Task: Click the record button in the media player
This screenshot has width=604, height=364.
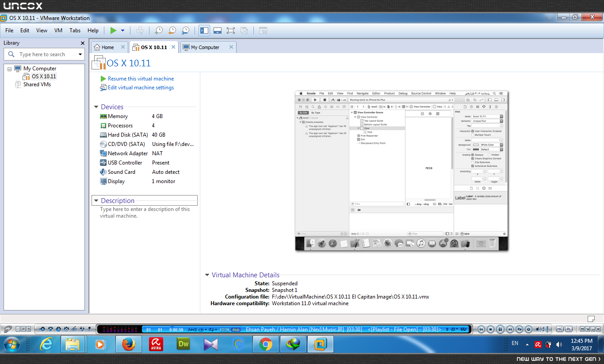Action: pyautogui.click(x=529, y=329)
